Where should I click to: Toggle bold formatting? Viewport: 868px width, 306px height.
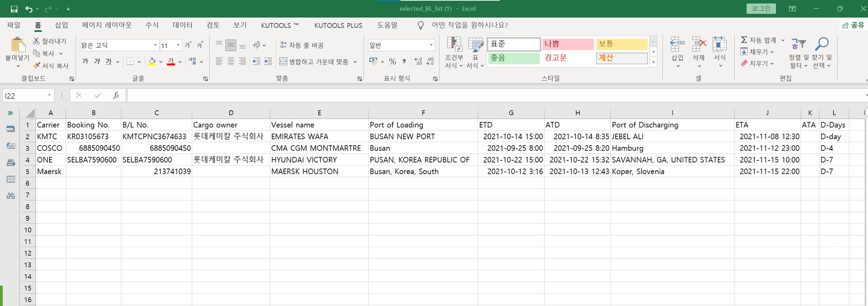coord(85,62)
